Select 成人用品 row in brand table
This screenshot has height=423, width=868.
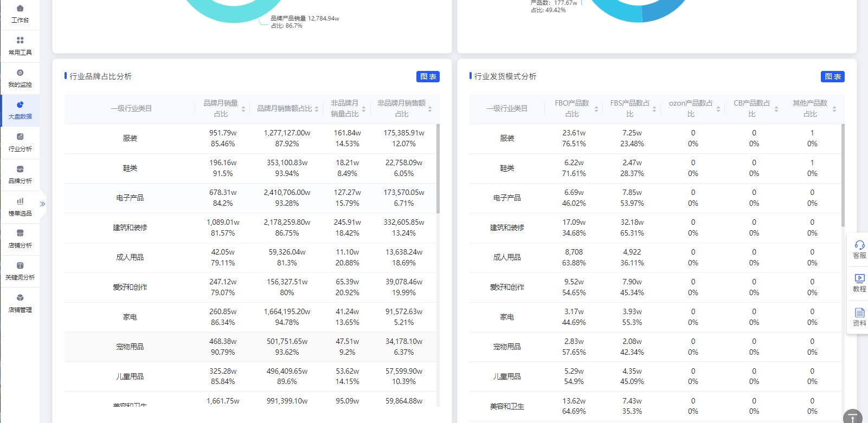pyautogui.click(x=250, y=257)
